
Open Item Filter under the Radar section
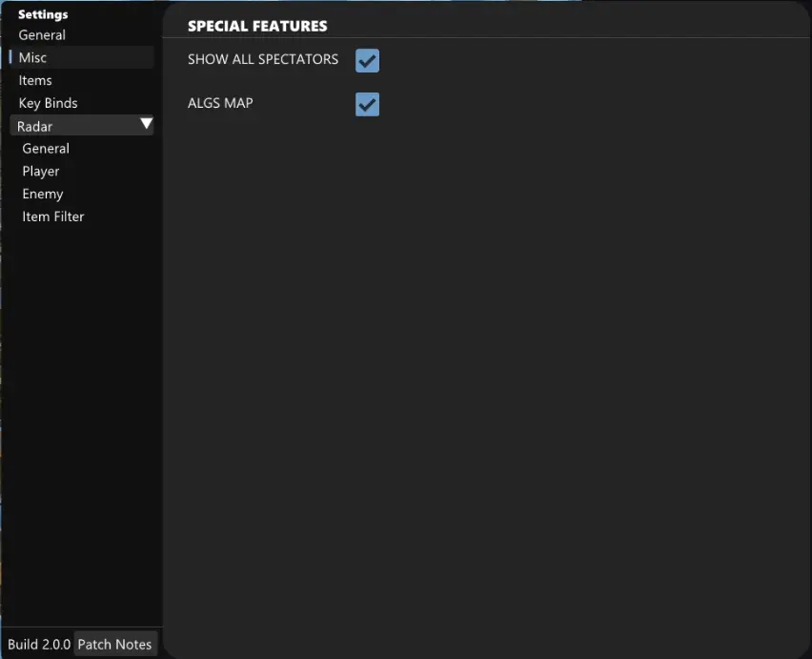[x=53, y=216]
